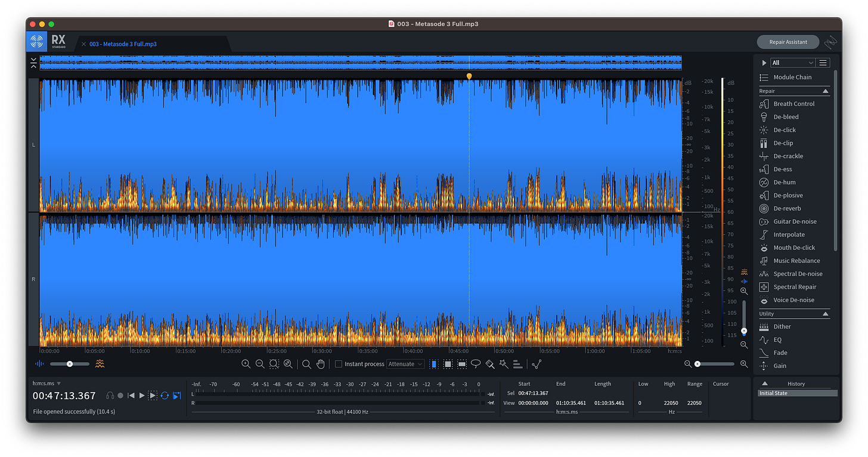The height and width of the screenshot is (457, 868).
Task: Click the zoom to selection icon
Action: (274, 364)
